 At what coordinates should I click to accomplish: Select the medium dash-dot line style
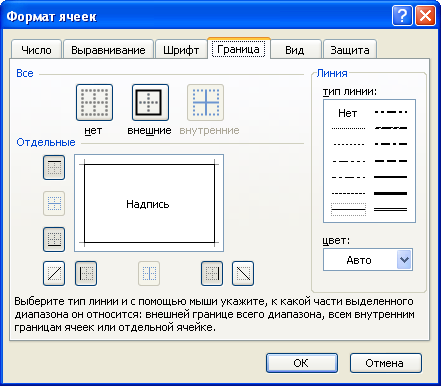(391, 144)
